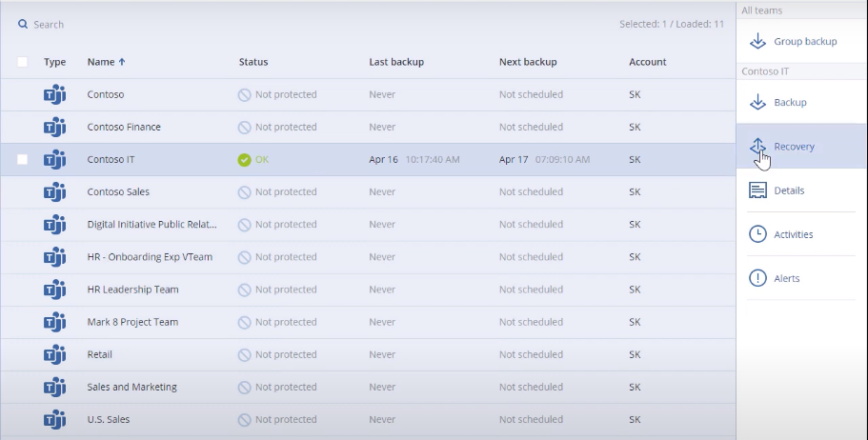
Task: Click Not protected icon for Retail row
Action: 244,355
